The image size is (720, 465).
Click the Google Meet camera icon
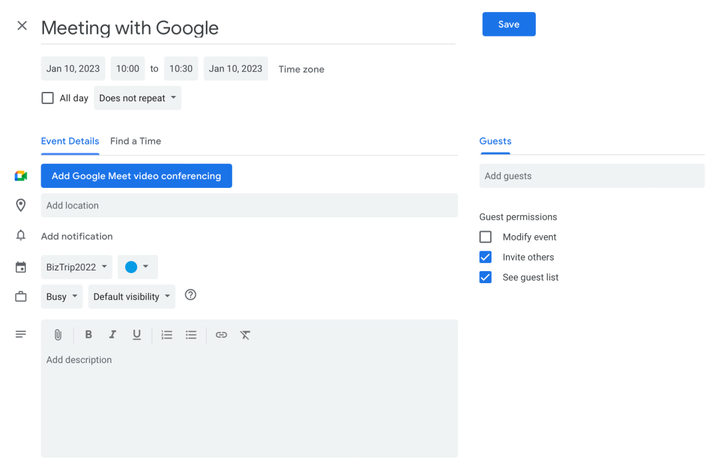tap(21, 176)
